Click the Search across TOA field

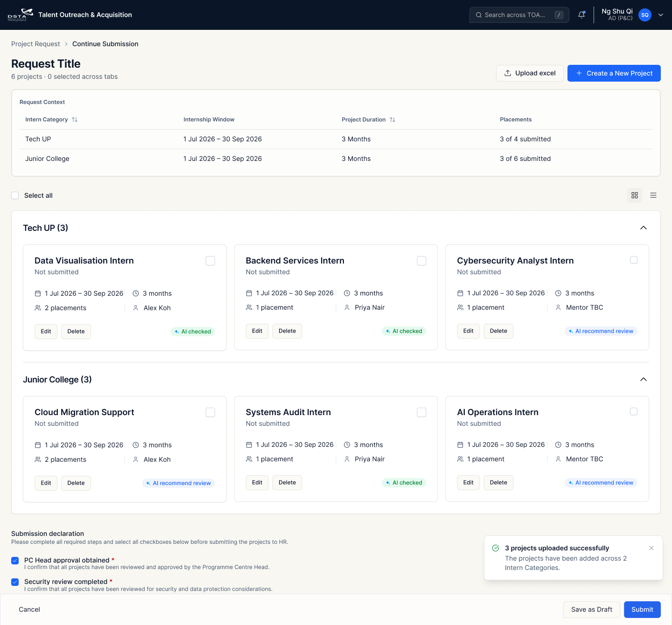click(519, 15)
